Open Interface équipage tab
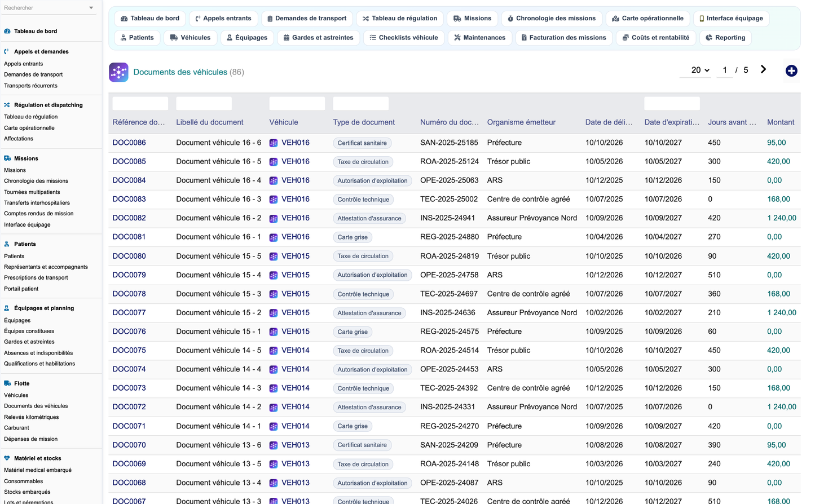Viewport: 815px width, 504px height. (731, 19)
